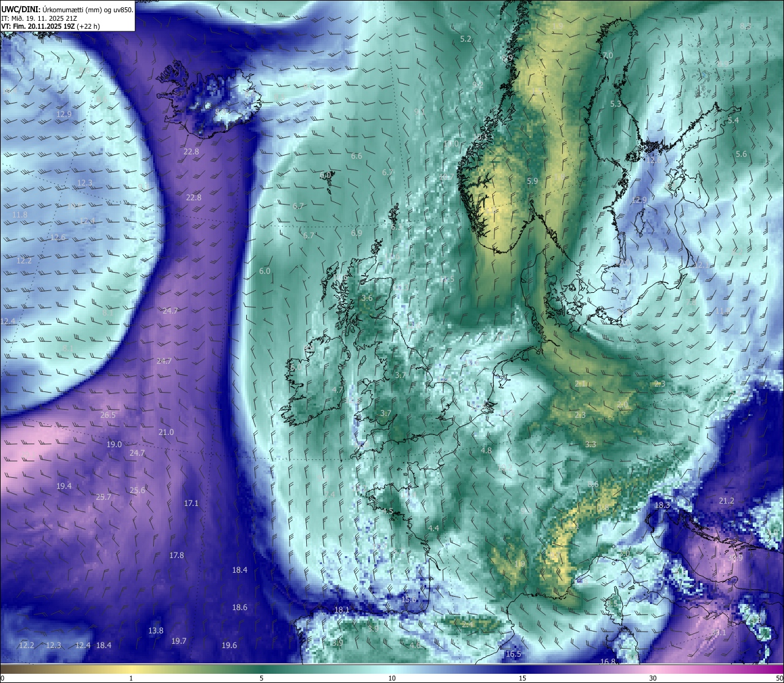Click the 19.7 value on the map
The height and width of the screenshot is (683, 784).
178,641
